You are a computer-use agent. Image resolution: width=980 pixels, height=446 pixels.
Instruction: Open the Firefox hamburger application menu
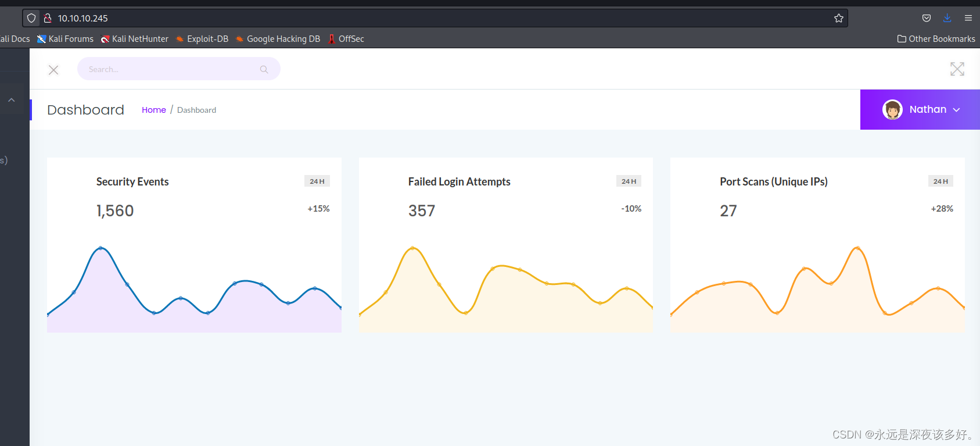[x=968, y=18]
